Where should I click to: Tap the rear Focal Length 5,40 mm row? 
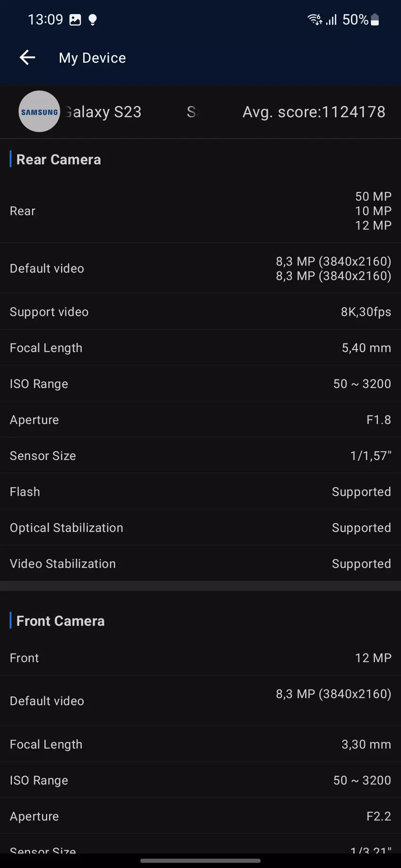(x=200, y=348)
